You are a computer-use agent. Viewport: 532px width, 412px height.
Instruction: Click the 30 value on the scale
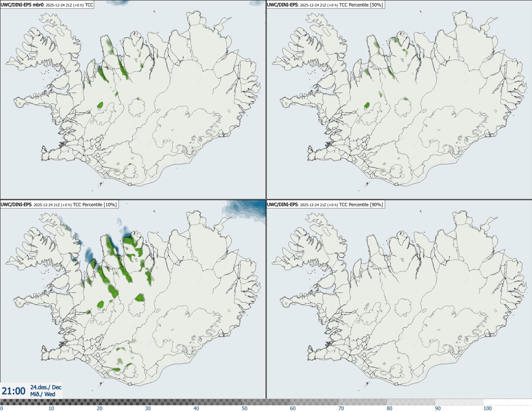tap(148, 408)
